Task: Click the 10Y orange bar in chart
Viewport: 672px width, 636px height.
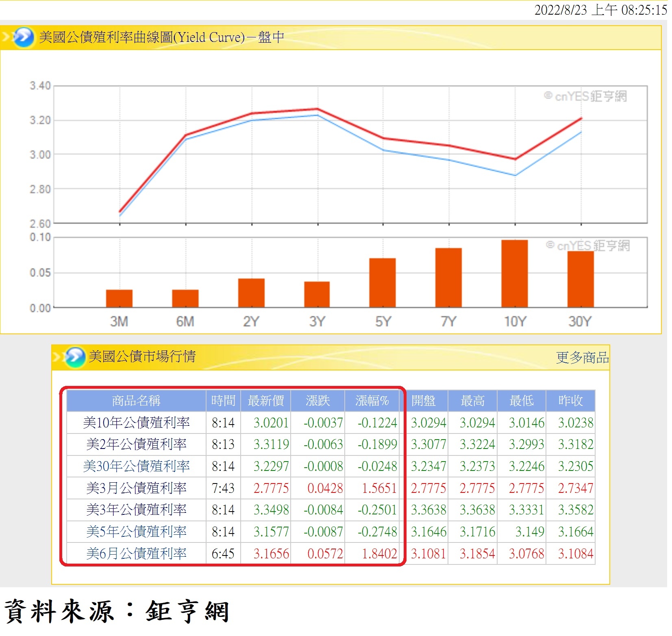Action: tap(515, 274)
